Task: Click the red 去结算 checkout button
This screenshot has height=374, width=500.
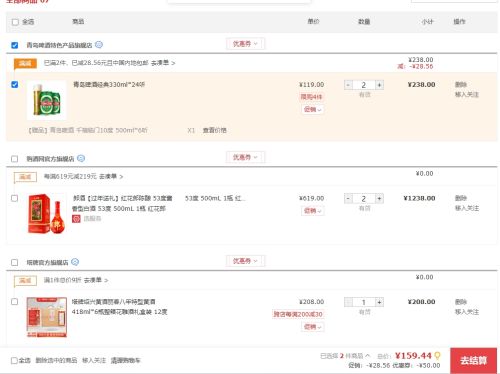Action: click(x=474, y=360)
